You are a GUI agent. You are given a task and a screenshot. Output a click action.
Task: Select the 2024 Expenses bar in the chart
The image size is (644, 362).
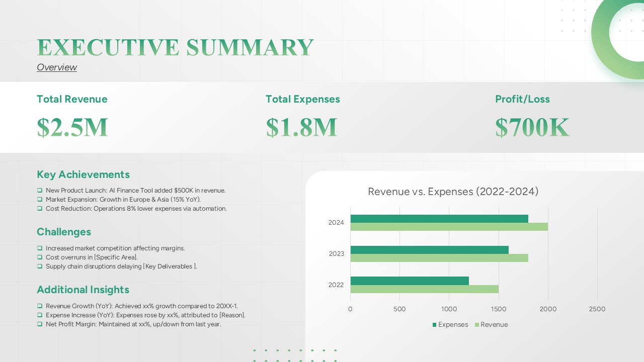tap(439, 219)
